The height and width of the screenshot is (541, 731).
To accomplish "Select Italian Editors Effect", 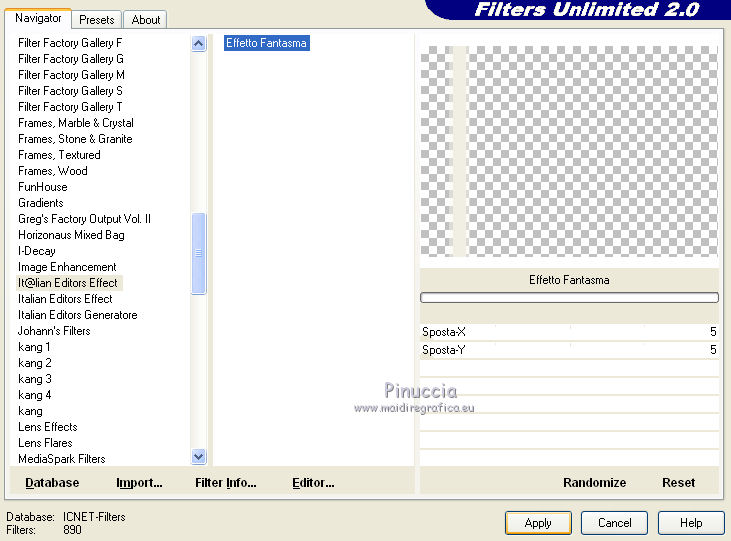I will click(65, 298).
